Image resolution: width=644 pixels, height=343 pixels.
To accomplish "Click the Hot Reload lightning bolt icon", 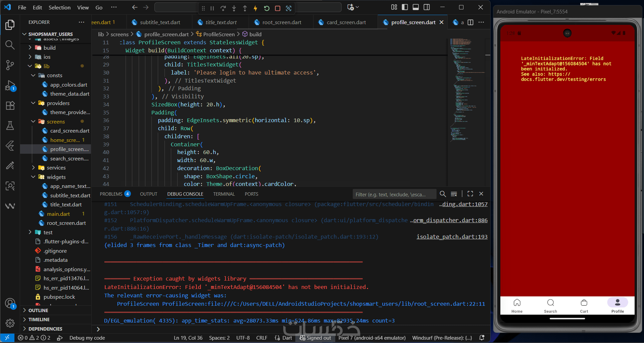I will pyautogui.click(x=255, y=8).
